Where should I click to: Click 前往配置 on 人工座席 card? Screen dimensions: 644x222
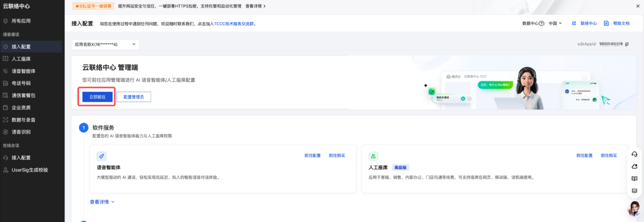point(584,155)
